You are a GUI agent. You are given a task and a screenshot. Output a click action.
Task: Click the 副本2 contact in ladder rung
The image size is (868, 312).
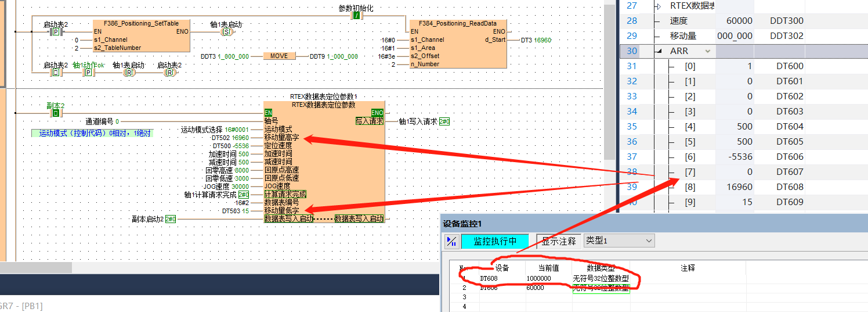[x=56, y=113]
